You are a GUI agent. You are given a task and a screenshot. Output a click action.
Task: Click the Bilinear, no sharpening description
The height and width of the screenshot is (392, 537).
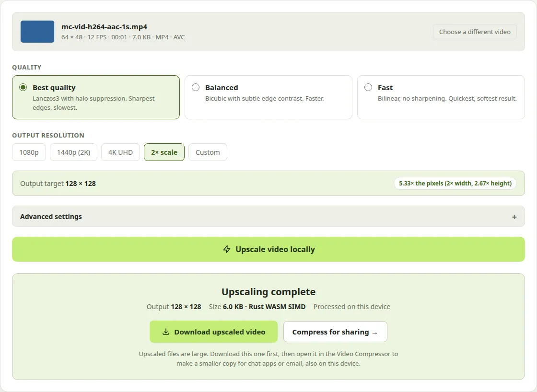coord(447,99)
